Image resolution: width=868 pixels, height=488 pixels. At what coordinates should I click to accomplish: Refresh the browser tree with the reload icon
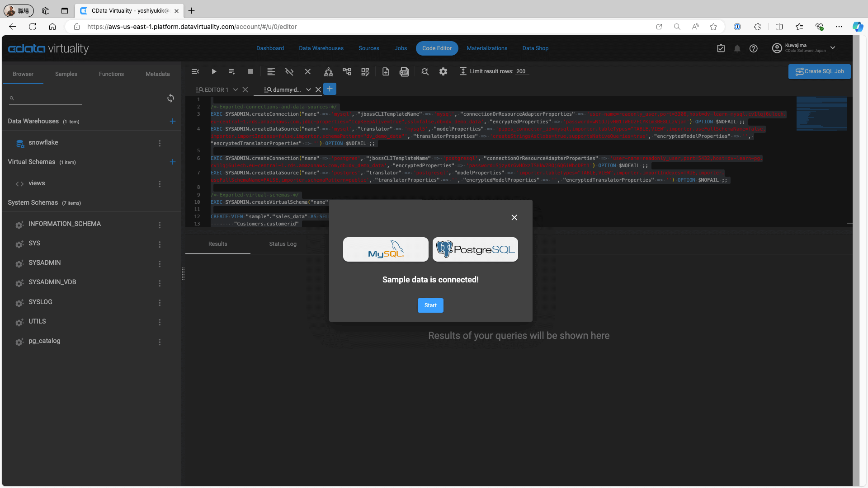(x=170, y=98)
